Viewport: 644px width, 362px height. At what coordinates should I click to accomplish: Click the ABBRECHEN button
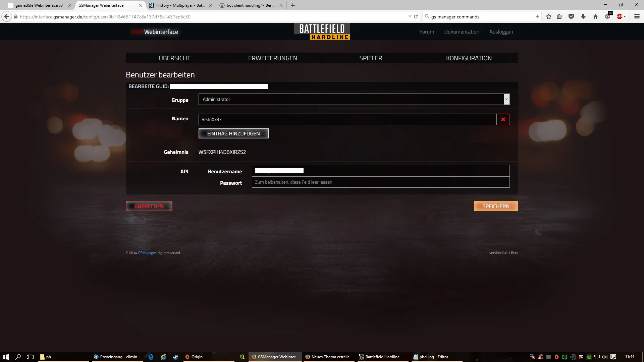[x=149, y=206]
